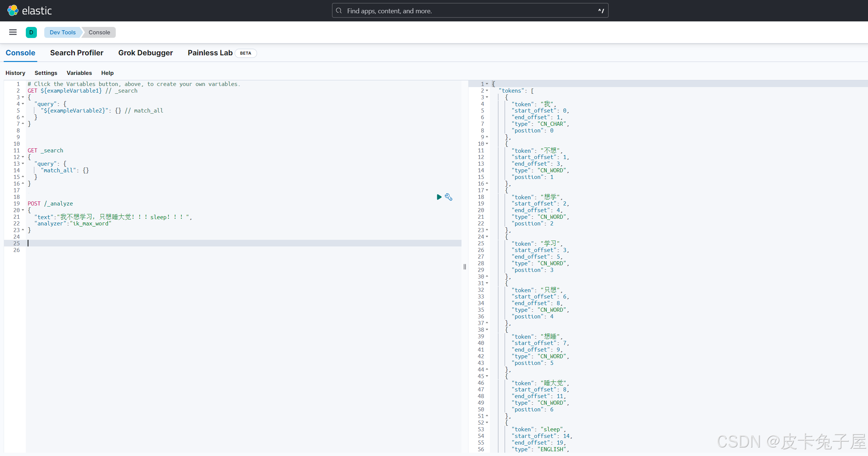Click the search magnifier icon
Screen dimensions: 868x456
click(339, 11)
